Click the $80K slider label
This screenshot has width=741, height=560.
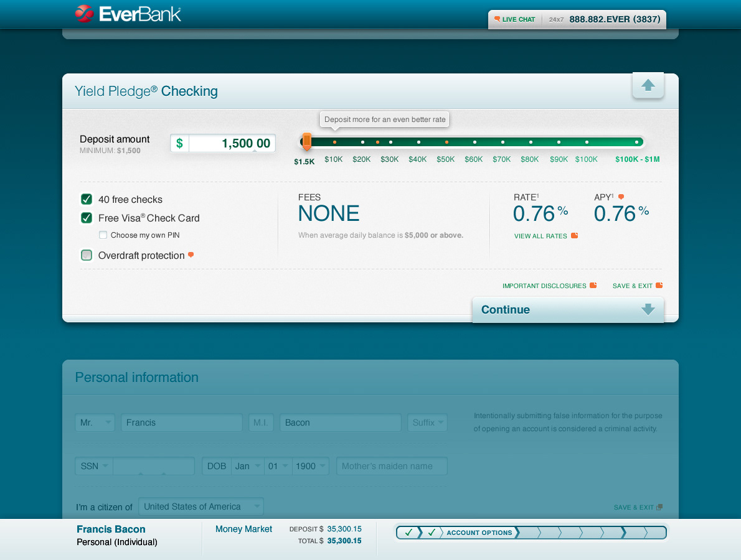click(x=530, y=159)
